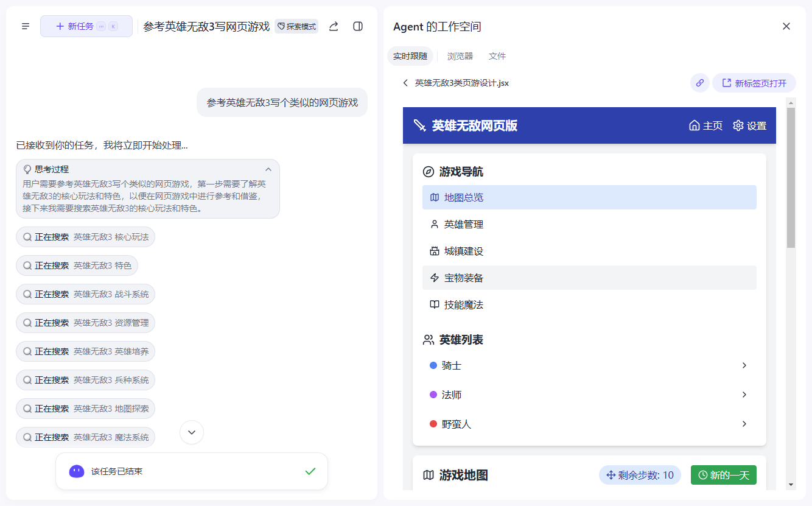Click the workspace vertical scrollbar thumb
812x506 pixels.
[x=791, y=178]
